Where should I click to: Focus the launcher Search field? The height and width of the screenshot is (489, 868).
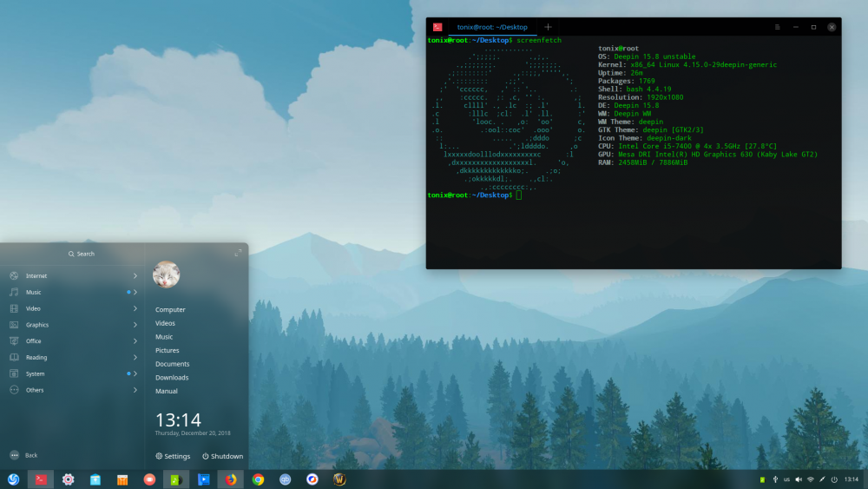[x=82, y=254]
